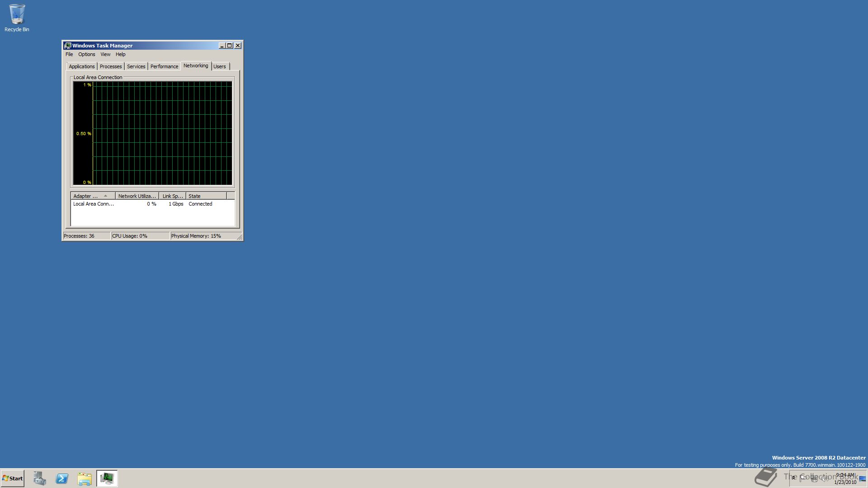This screenshot has height=488, width=868.
Task: Click the 1 Gbps link speed cell
Action: click(x=176, y=204)
